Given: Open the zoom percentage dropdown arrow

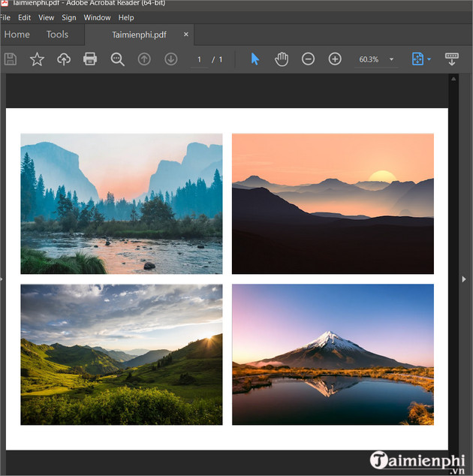Looking at the screenshot, I should [392, 59].
